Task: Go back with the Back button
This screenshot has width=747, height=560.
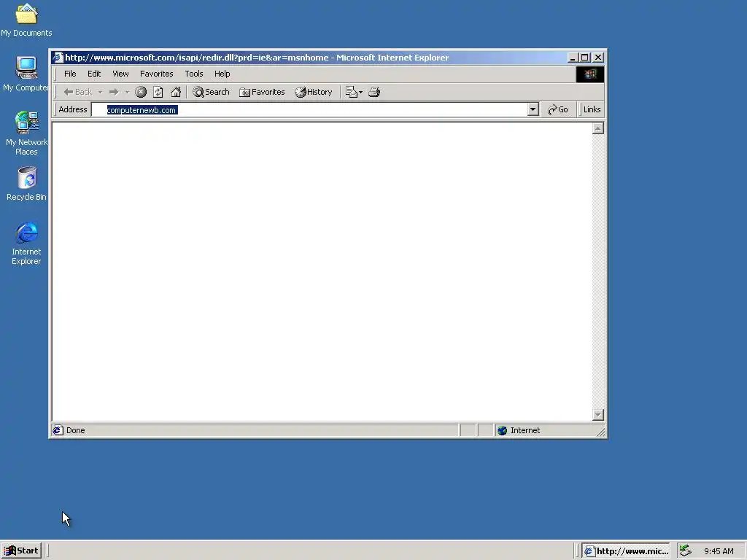Action: point(77,92)
